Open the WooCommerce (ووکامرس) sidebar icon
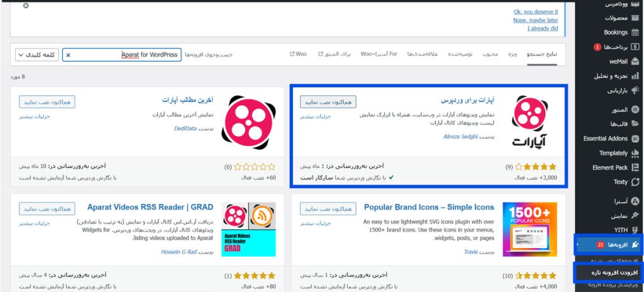This screenshot has height=292, width=644. [x=635, y=4]
